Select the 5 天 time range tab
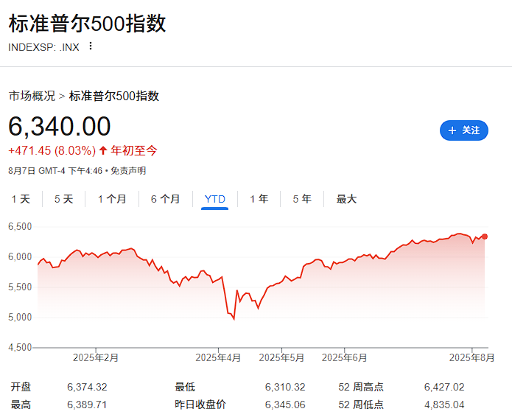The width and height of the screenshot is (512, 420). tap(63, 199)
